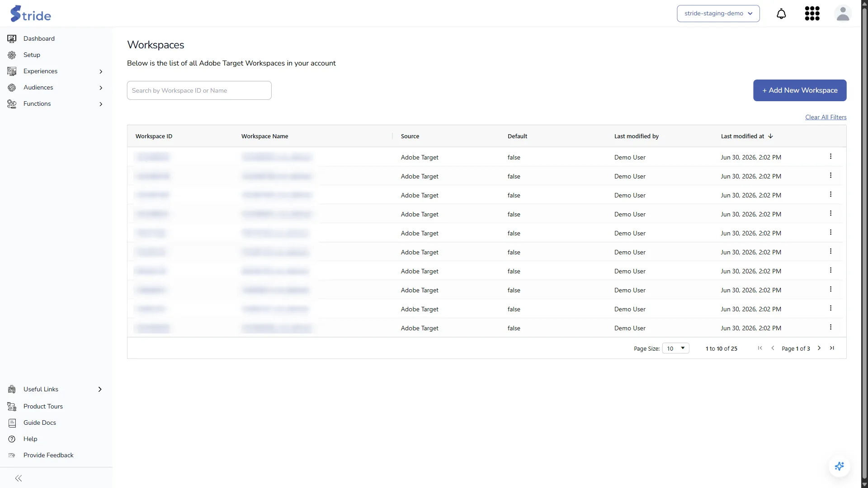
Task: Open the notifications bell
Action: 781,14
